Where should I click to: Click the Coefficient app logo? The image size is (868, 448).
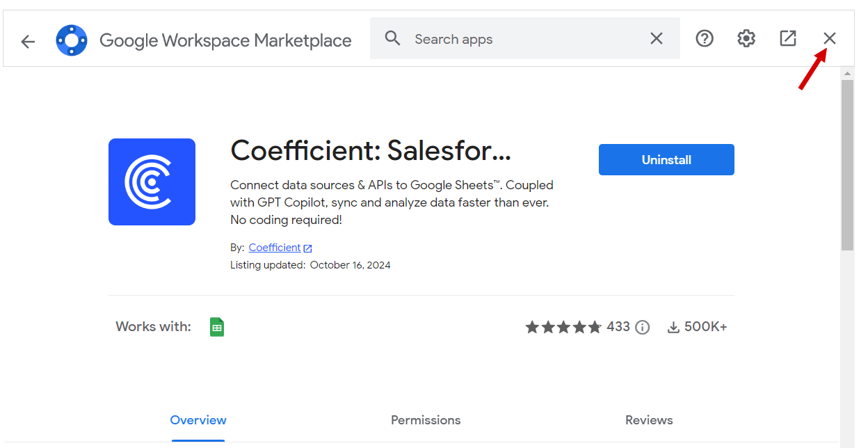click(x=152, y=182)
